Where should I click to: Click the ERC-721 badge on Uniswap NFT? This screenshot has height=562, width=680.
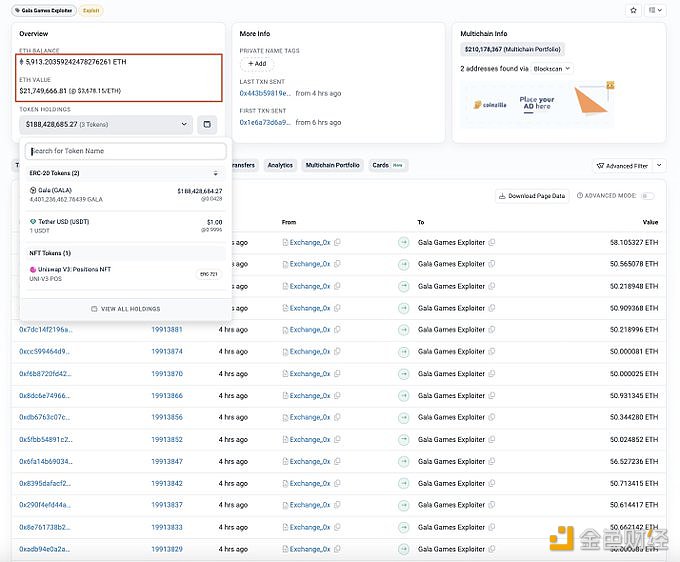pyautogui.click(x=209, y=274)
